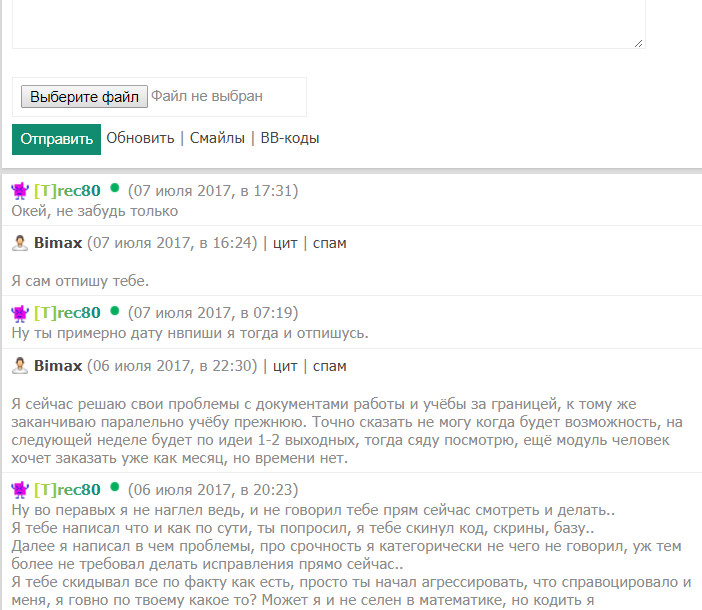The height and width of the screenshot is (610, 702).
Task: Open Bimax's profile from the 16:24 comment
Action: (58, 243)
